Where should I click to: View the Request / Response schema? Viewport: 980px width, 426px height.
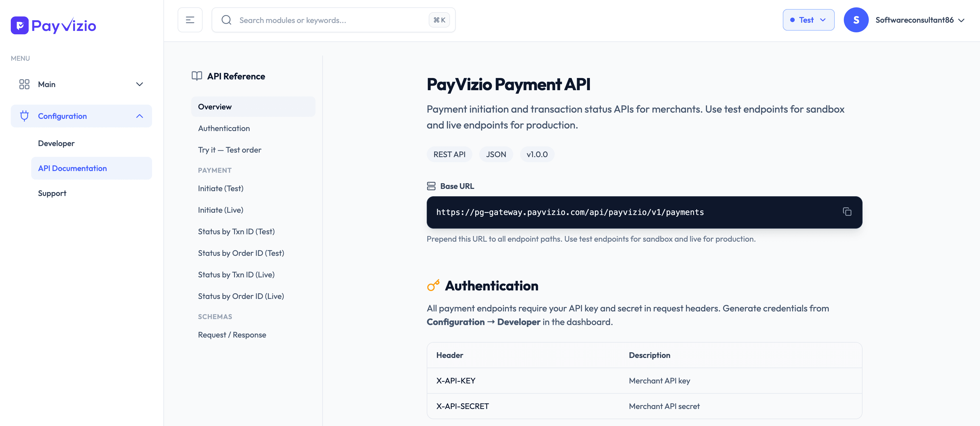232,335
